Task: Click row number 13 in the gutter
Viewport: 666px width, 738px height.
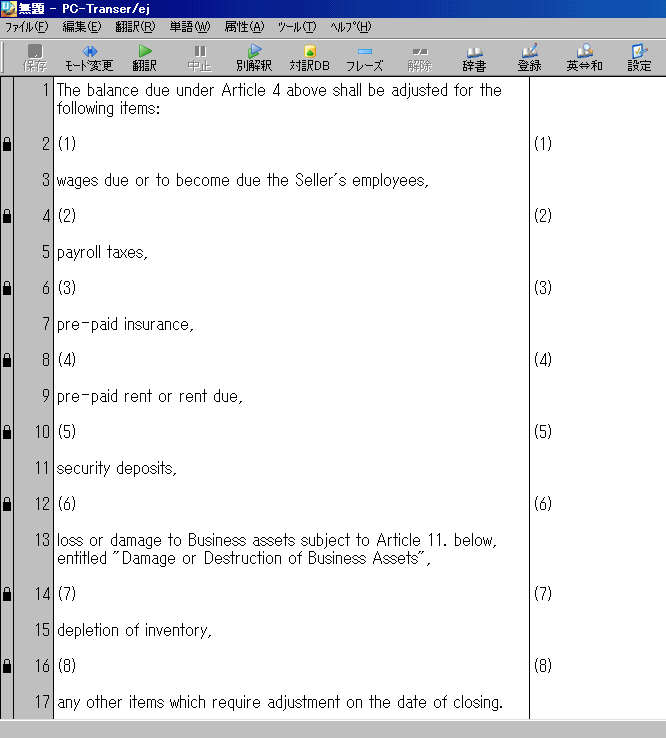Action: pyautogui.click(x=42, y=540)
